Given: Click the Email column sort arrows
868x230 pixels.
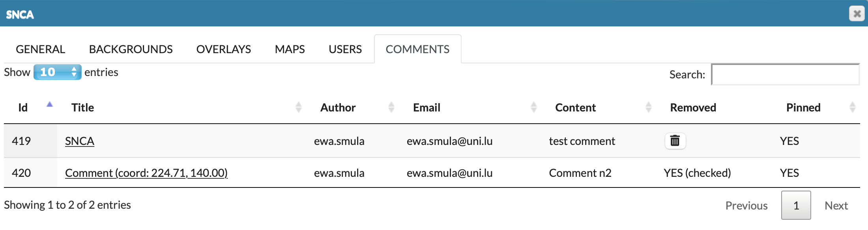Looking at the screenshot, I should [x=533, y=107].
